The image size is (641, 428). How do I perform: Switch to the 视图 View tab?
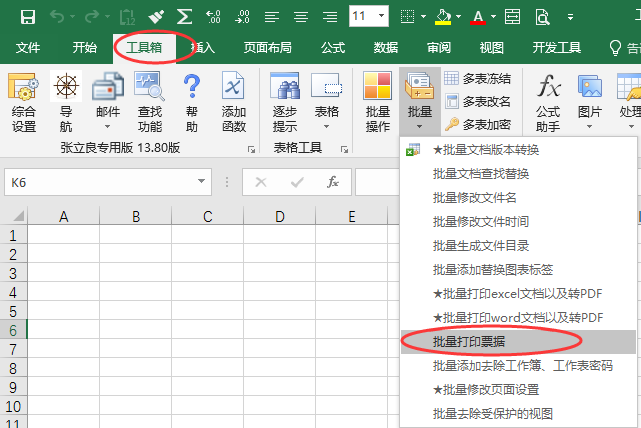pyautogui.click(x=491, y=48)
